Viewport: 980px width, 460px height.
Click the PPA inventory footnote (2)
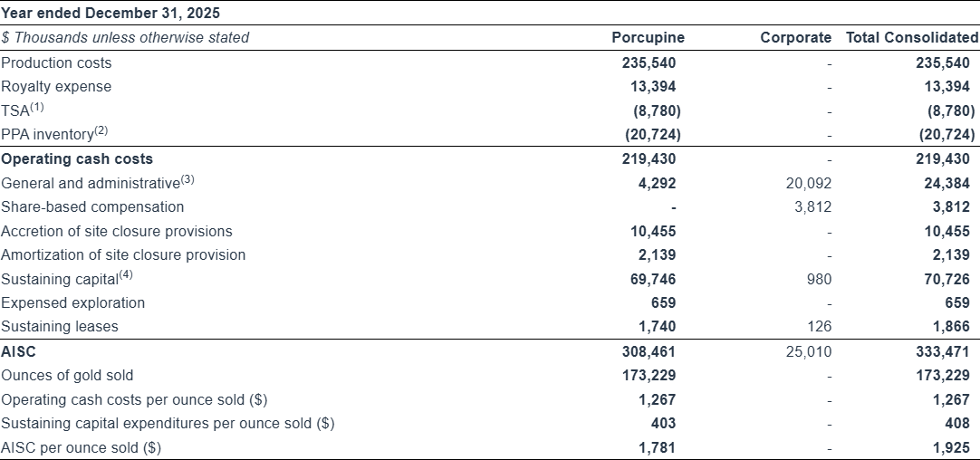pyautogui.click(x=101, y=130)
